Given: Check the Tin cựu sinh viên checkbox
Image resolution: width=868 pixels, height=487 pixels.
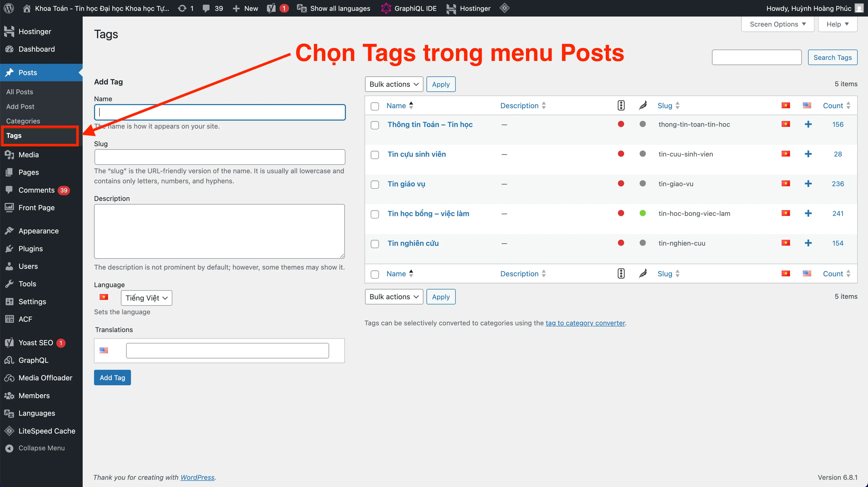Looking at the screenshot, I should 375,155.
